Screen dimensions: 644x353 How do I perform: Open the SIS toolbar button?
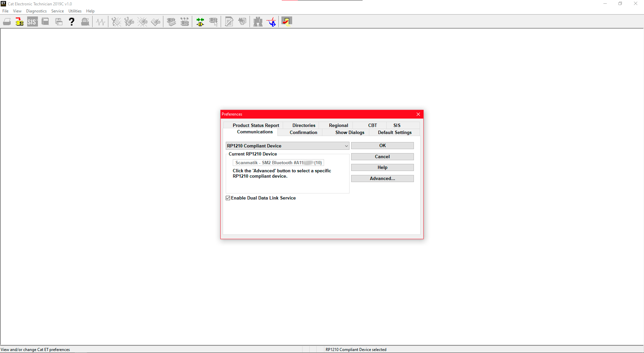click(32, 22)
